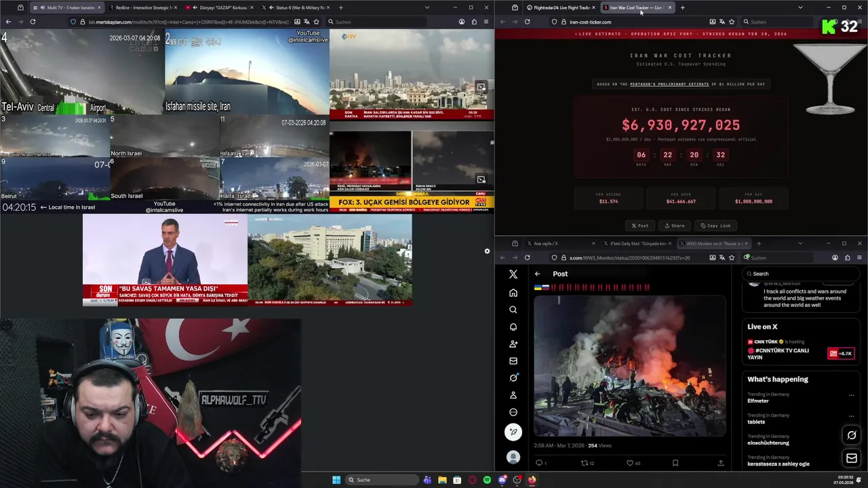Viewport: 868px width, 488px height.
Task: Click Share button on cost tracker
Action: (675, 226)
